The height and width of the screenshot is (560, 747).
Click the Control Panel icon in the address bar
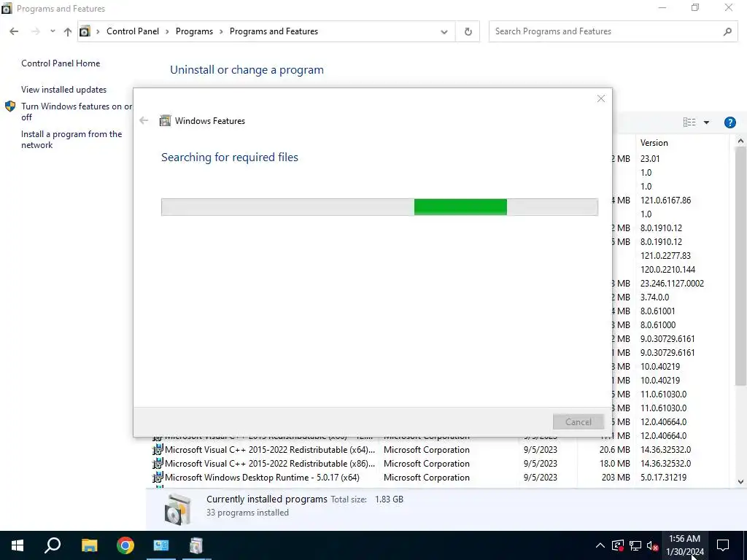pos(85,31)
